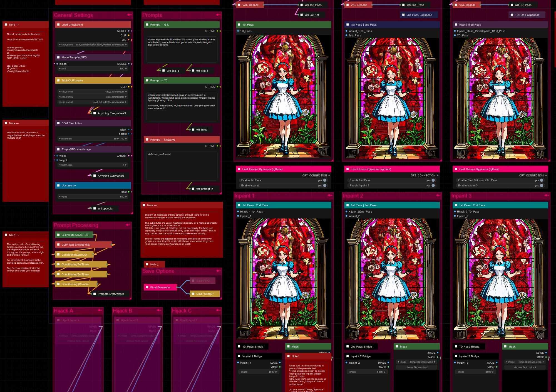Click the image $509-0 field in Inpaint 1 Bridge

(x=259, y=372)
